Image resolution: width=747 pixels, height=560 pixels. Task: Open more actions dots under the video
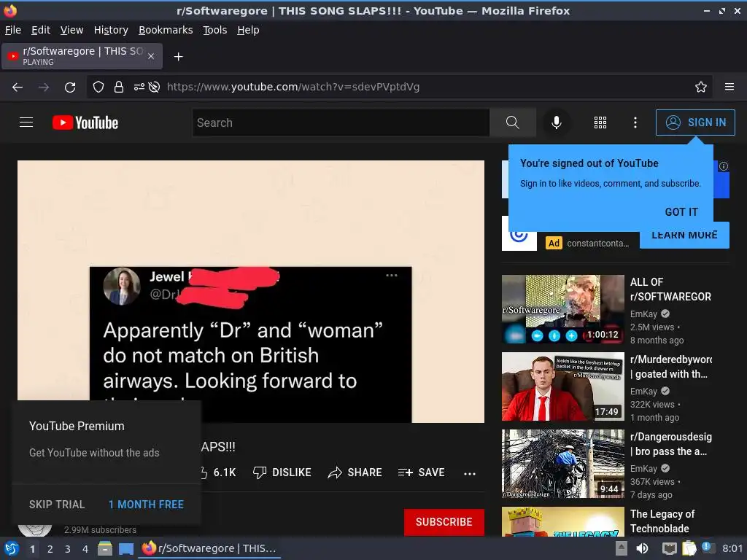click(470, 473)
